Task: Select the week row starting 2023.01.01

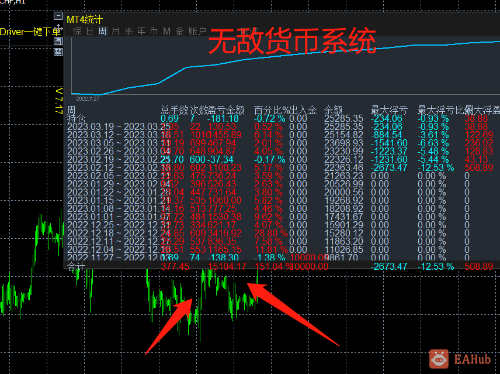Action: tap(282, 217)
